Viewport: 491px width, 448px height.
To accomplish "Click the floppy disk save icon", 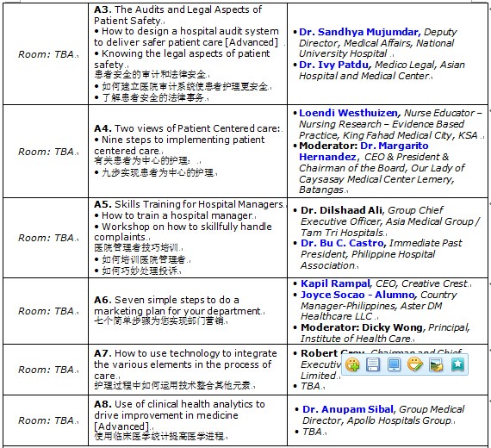I will coord(373,364).
